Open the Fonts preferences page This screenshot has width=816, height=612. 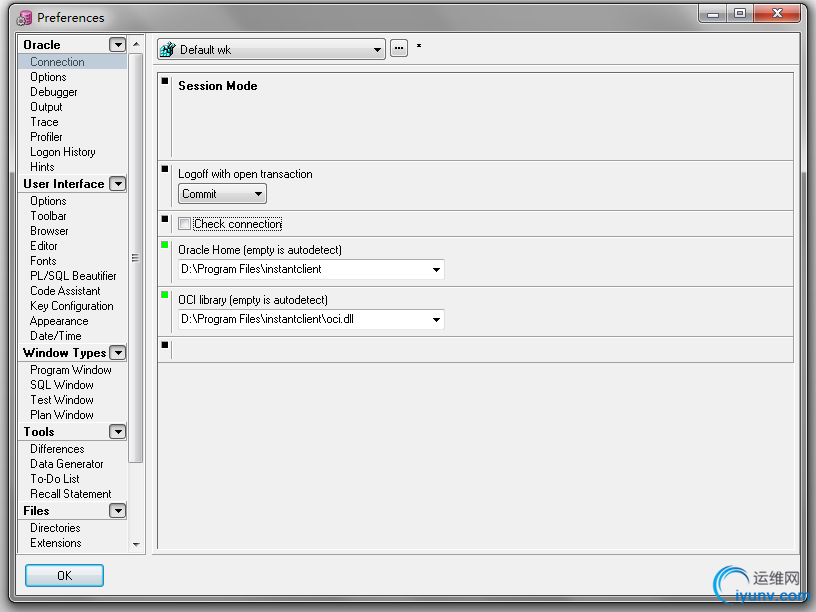tap(43, 261)
